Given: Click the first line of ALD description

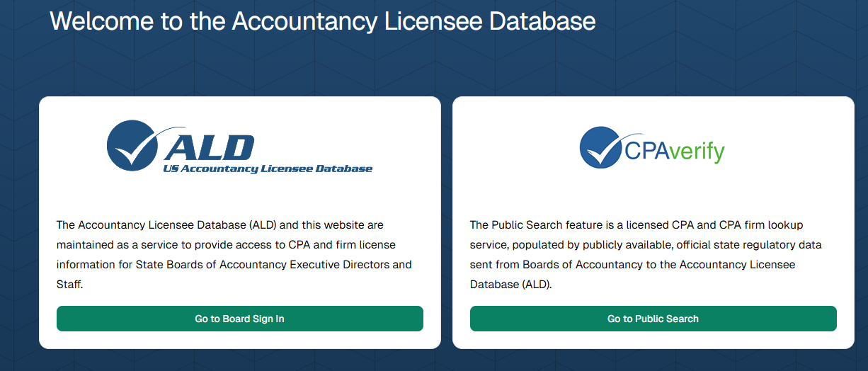Looking at the screenshot, I should pos(219,225).
